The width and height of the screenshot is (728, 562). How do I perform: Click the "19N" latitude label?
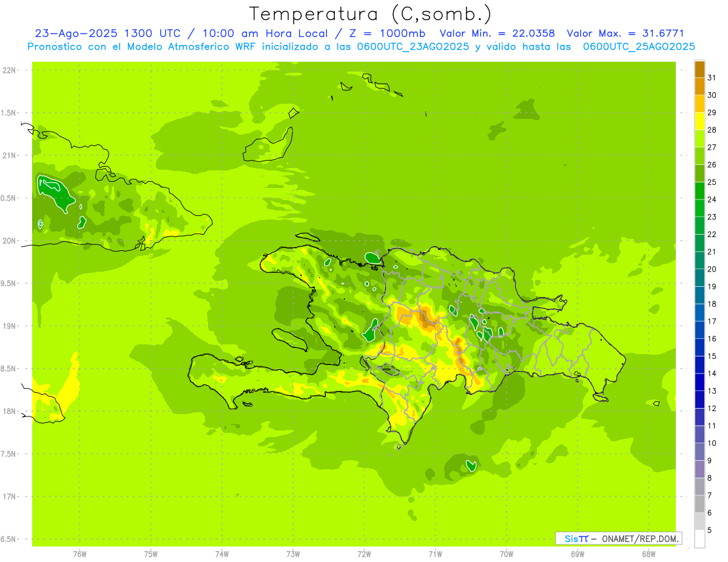[x=10, y=326]
